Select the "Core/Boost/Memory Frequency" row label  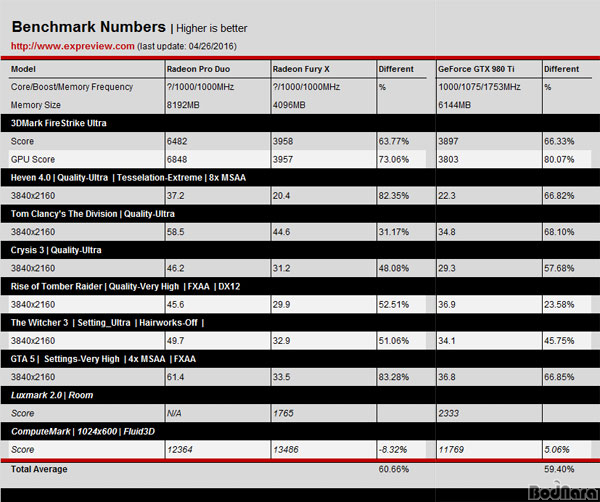pos(72,87)
